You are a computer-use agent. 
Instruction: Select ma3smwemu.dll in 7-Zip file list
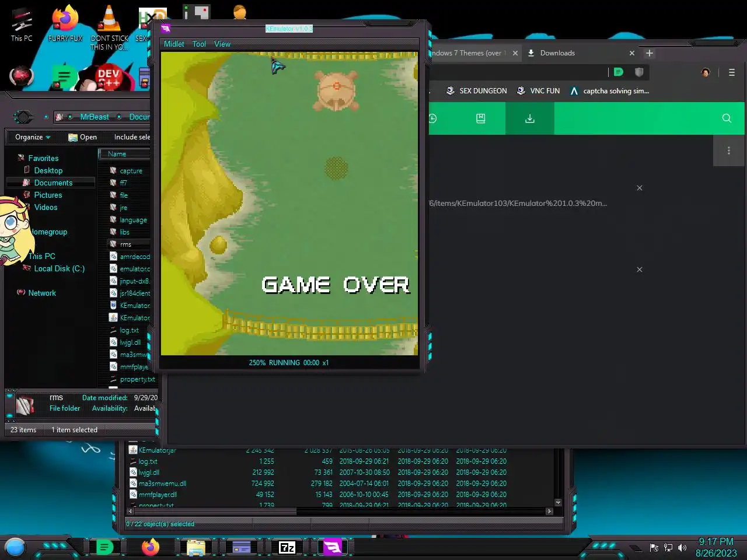[x=162, y=484]
